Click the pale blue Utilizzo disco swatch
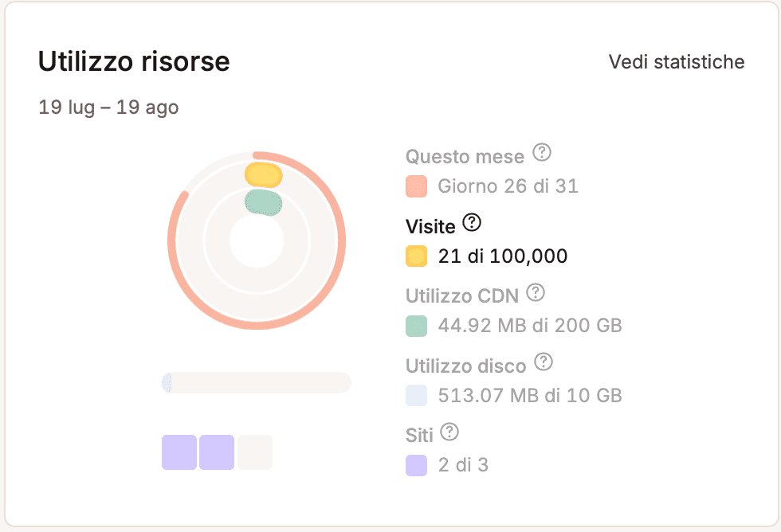Viewport: 781px width, 532px height. [x=416, y=395]
